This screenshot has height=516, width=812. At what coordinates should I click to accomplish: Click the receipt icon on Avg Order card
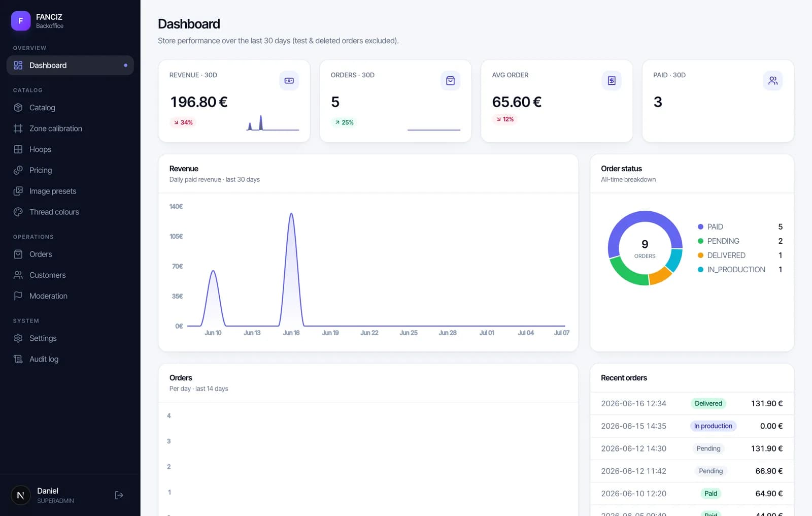point(612,81)
